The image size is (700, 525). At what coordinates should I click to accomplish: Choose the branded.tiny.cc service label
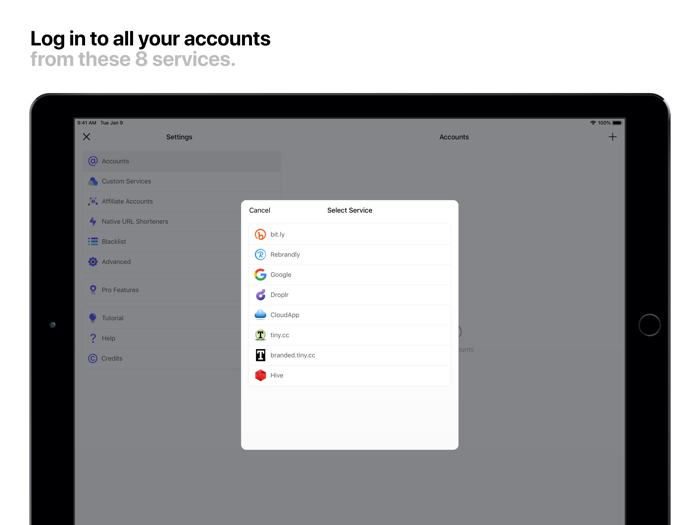[293, 355]
